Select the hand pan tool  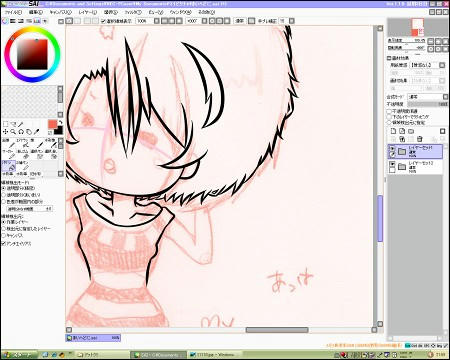[29, 132]
